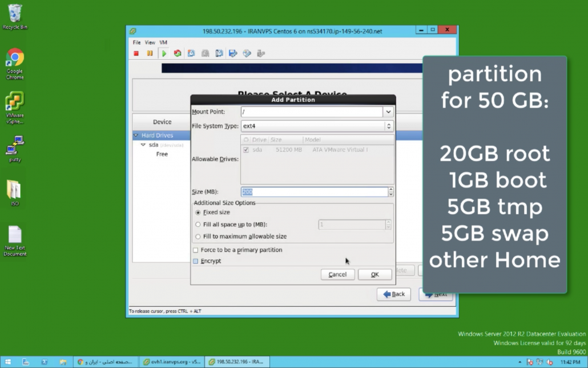
Task: Click the Take Snapshot toolbar icon
Action: tap(191, 54)
